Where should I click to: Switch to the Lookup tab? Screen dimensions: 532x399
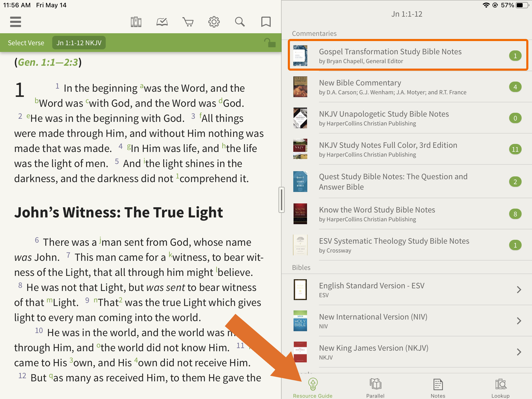[x=501, y=388]
